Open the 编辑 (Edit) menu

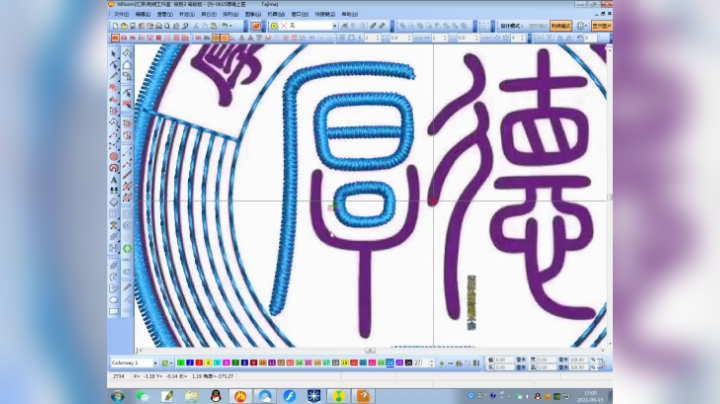tap(143, 14)
